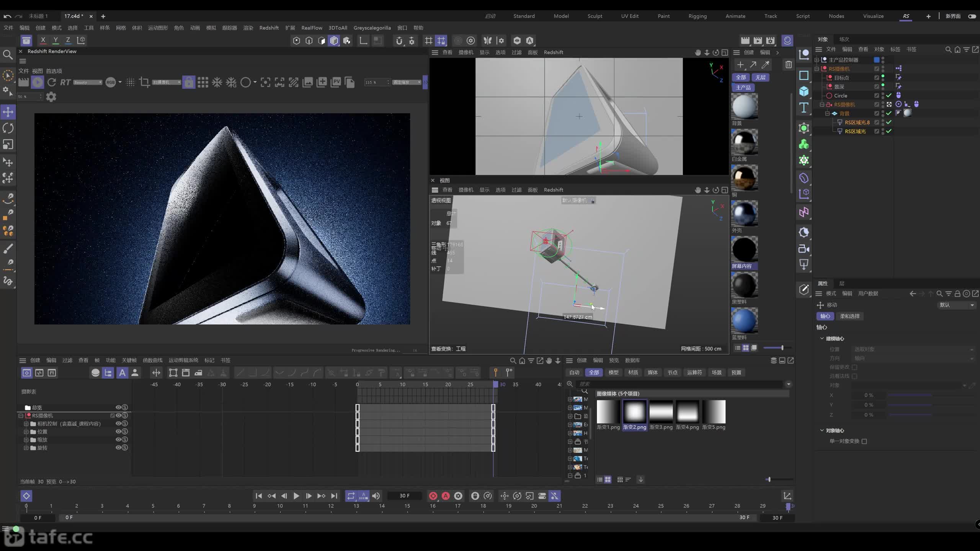
Task: Toggle 新界面 switch at top right
Action: (x=972, y=16)
